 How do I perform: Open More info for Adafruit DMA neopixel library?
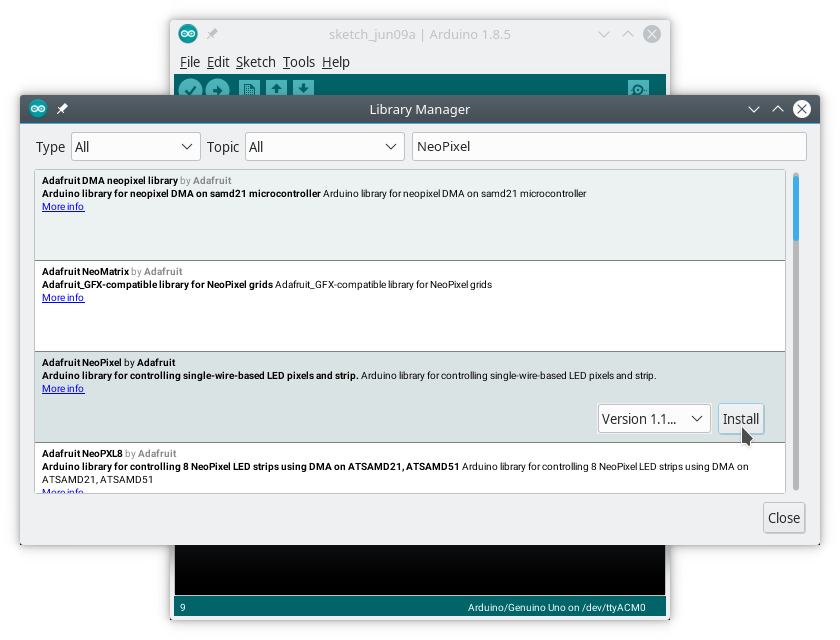point(63,207)
